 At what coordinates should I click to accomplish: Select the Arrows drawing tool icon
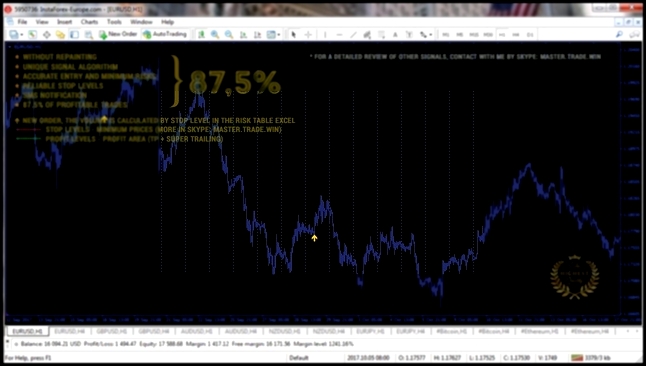point(423,35)
